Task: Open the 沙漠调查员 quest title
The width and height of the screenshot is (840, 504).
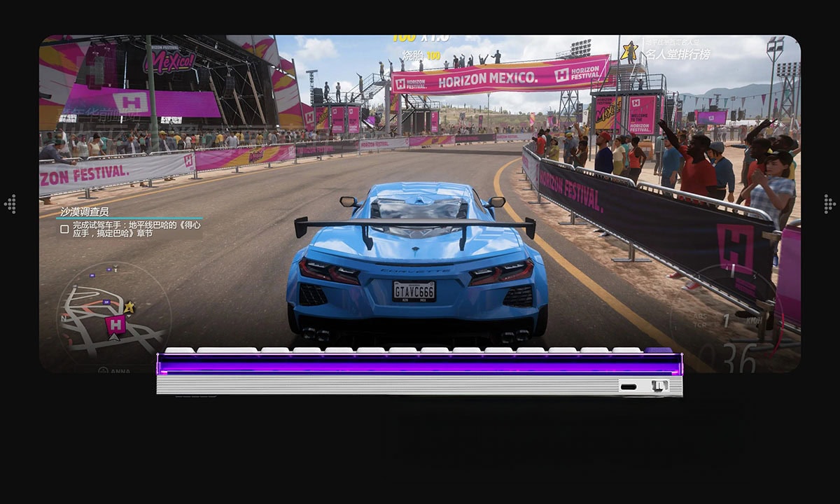Action: click(84, 211)
